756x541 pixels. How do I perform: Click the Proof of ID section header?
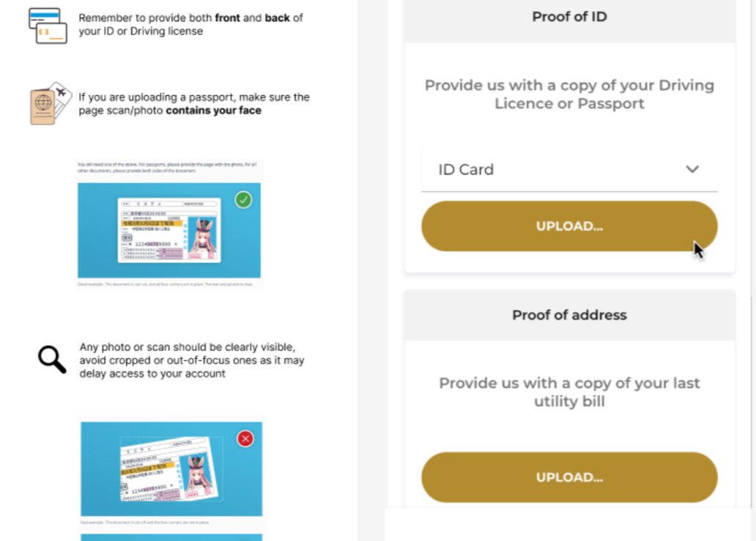[x=569, y=17]
